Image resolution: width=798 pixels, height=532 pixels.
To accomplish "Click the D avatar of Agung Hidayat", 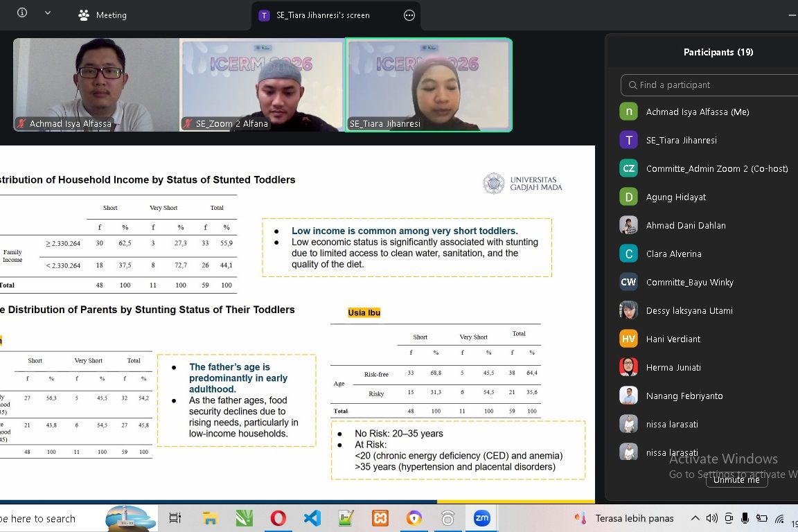I will 628,197.
